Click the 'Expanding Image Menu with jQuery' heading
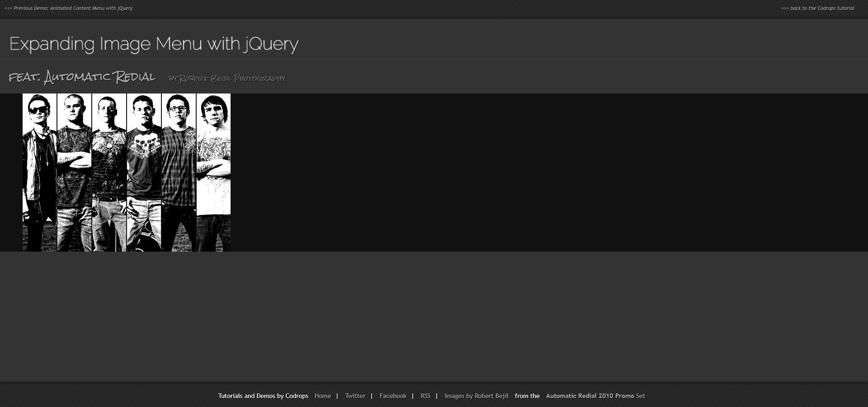The image size is (868, 407). click(x=154, y=44)
